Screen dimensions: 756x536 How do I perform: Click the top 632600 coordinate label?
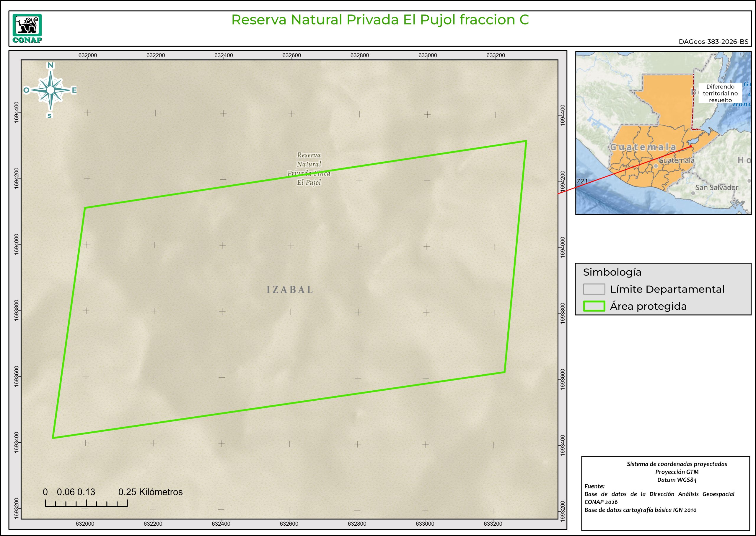tap(291, 56)
